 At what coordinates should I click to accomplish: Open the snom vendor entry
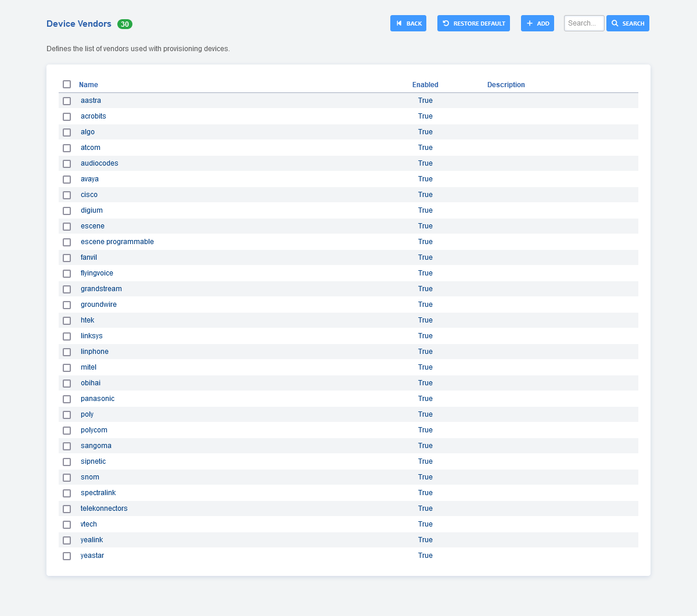(x=90, y=477)
